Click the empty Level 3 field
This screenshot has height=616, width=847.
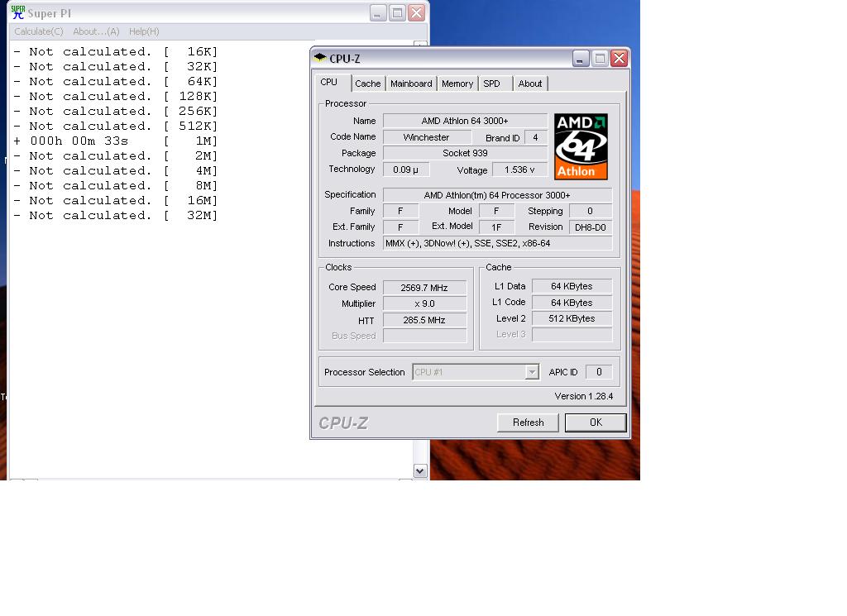[572, 335]
